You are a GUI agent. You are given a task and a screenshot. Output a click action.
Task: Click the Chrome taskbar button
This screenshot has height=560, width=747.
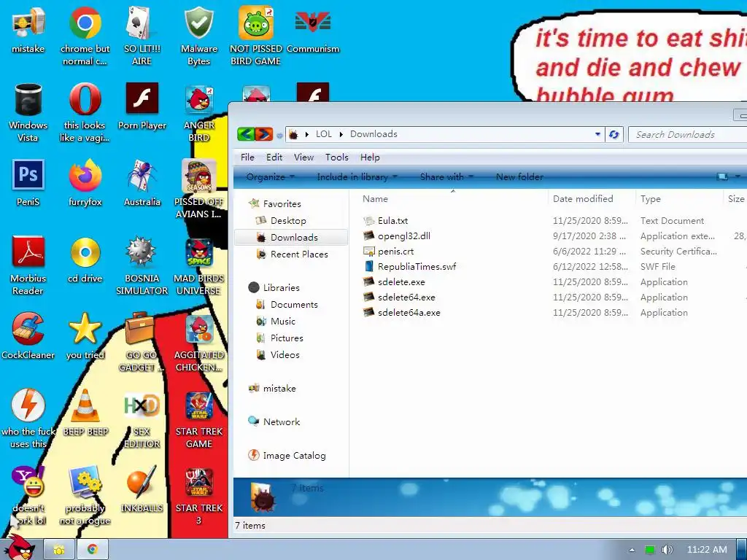tap(93, 549)
